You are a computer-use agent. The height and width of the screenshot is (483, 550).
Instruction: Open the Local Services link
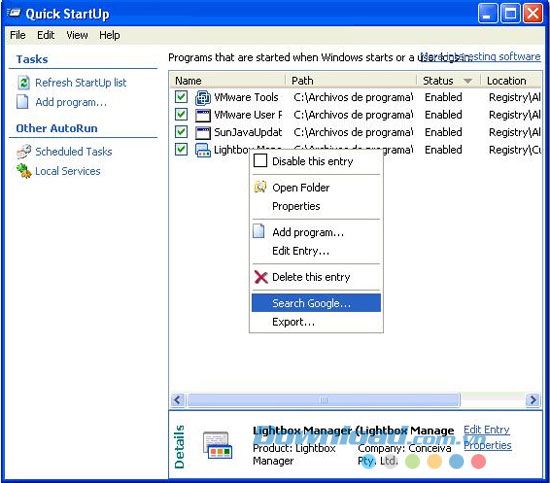tap(68, 171)
